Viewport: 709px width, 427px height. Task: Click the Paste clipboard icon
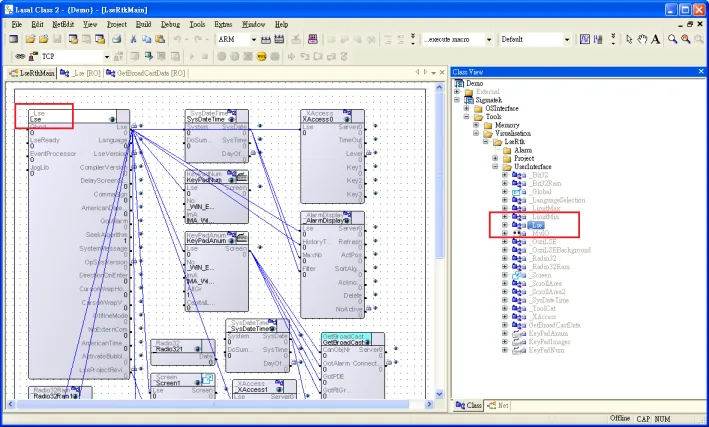[160, 39]
